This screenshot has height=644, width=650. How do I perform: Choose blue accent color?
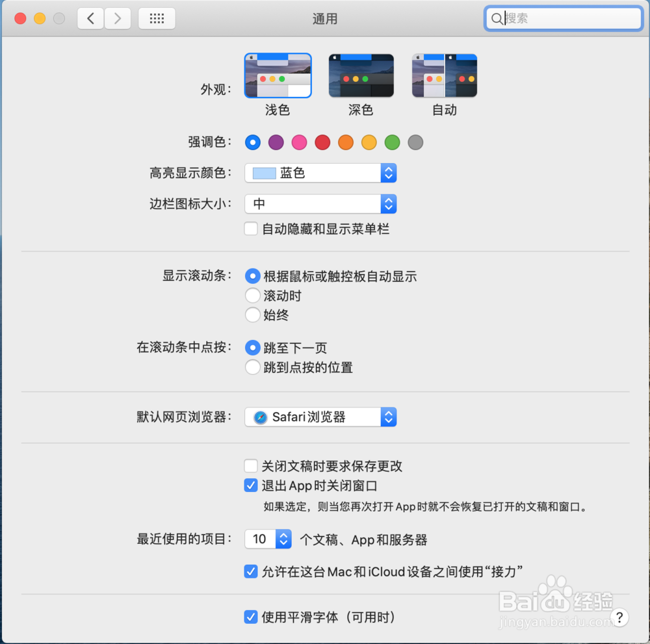point(253,142)
